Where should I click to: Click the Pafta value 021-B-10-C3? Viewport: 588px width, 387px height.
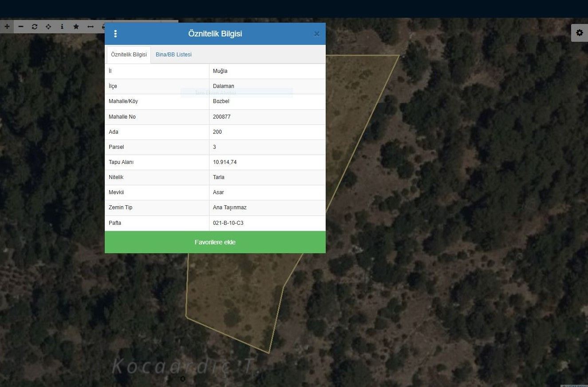[x=228, y=223]
